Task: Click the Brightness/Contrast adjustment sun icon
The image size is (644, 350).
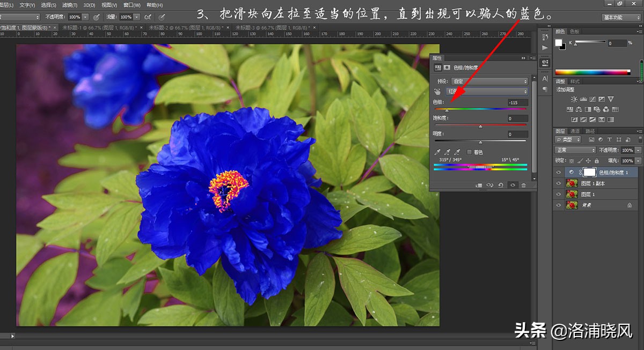Action: [x=574, y=99]
